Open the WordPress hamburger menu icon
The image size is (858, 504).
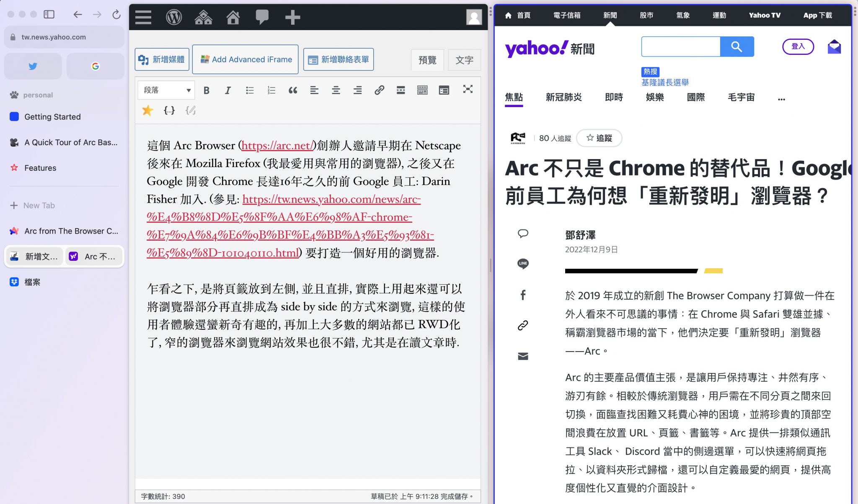pos(143,17)
